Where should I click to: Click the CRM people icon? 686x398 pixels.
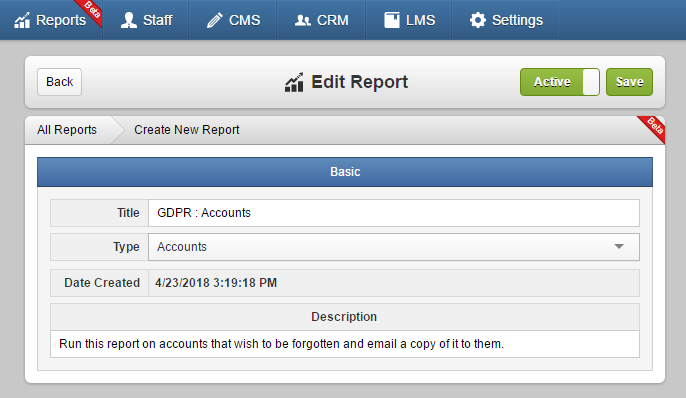(303, 20)
